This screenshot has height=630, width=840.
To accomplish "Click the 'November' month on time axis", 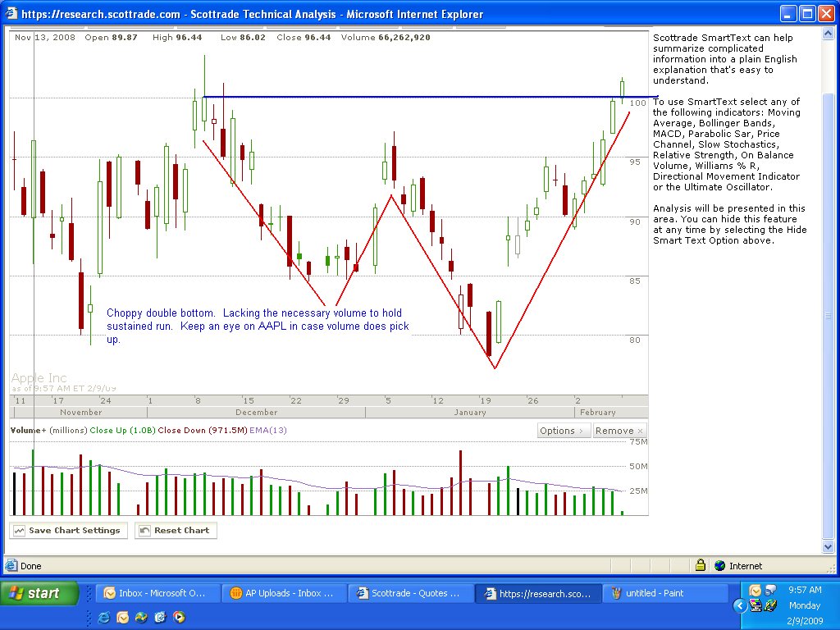I will tap(81, 412).
